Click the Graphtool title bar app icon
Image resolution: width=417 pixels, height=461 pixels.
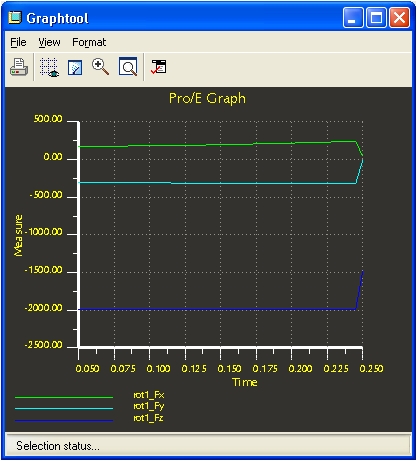[x=15, y=17]
